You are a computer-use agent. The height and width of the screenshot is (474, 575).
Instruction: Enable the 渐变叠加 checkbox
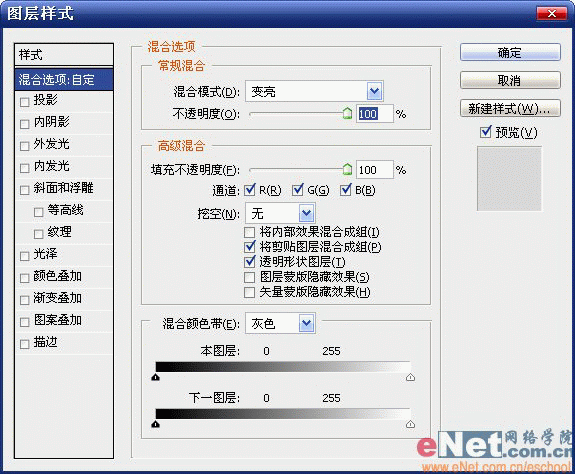coord(25,300)
